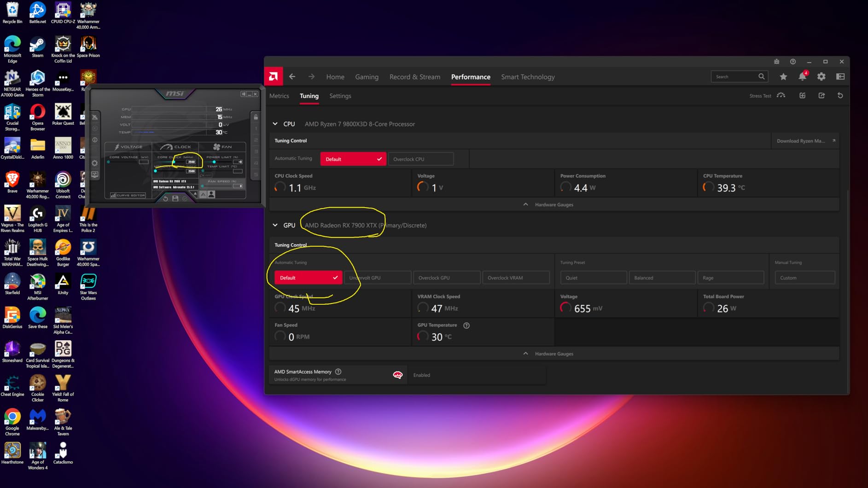
Task: Launch the Stress Test gauge icon
Action: point(781,95)
